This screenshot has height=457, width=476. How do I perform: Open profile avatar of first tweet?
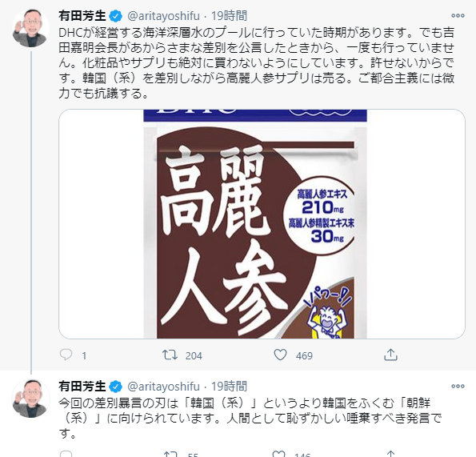(x=30, y=28)
